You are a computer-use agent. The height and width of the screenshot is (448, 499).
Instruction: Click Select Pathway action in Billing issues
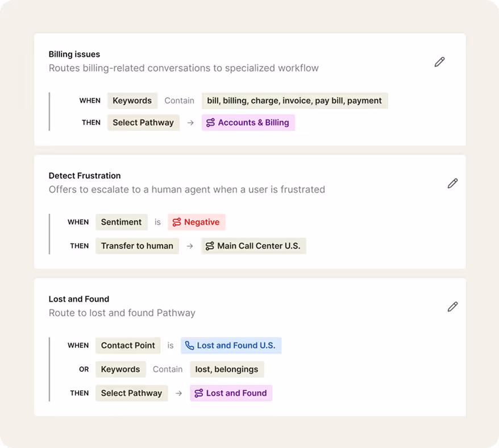[x=143, y=123]
